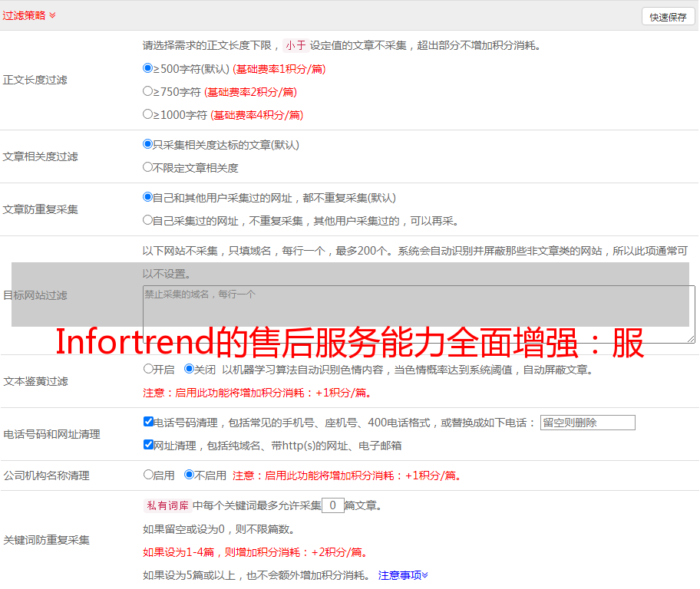Collapse the 过滤策略 section header

click(29, 15)
